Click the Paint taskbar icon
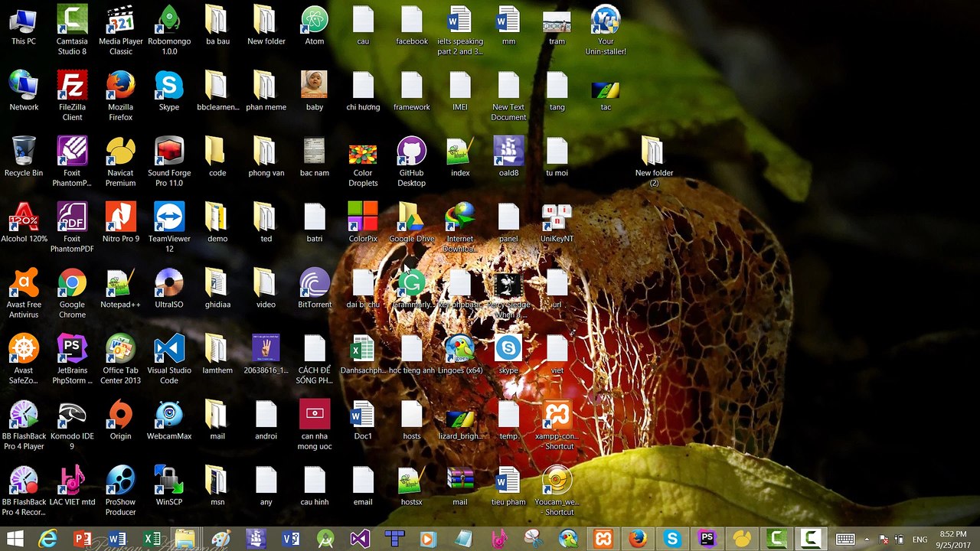This screenshot has width=980, height=551. point(220,539)
